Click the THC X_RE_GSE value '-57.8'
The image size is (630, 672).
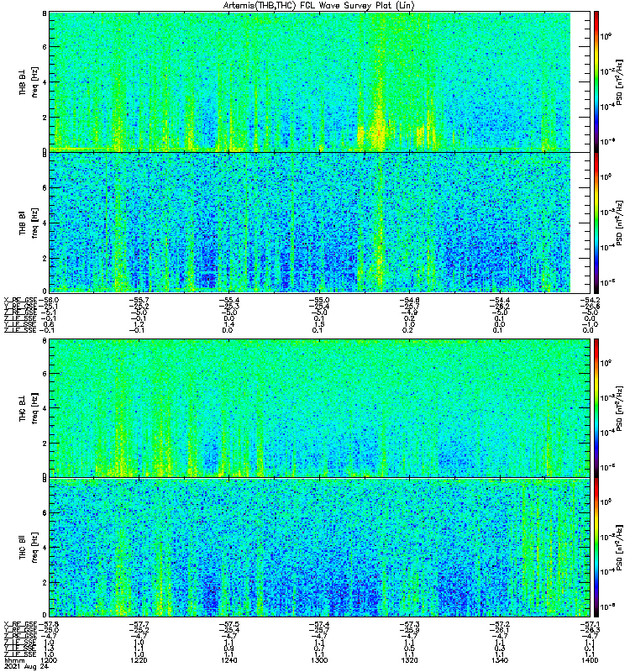[49, 624]
